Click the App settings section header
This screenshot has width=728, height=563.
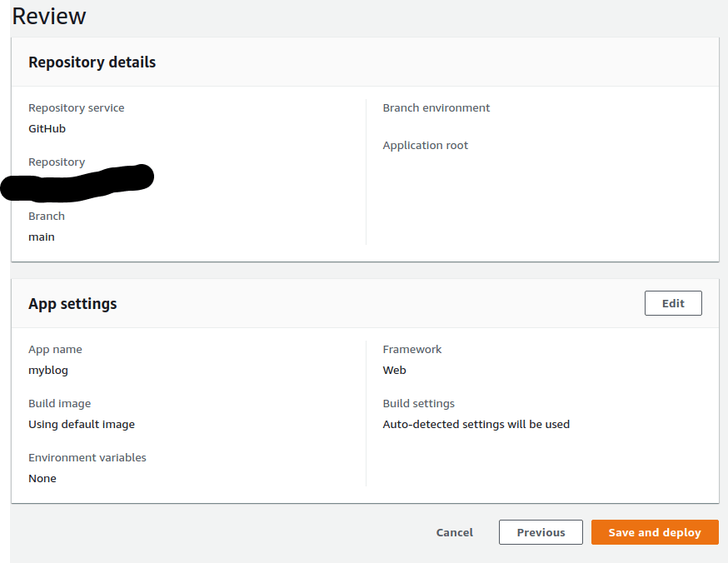(72, 304)
